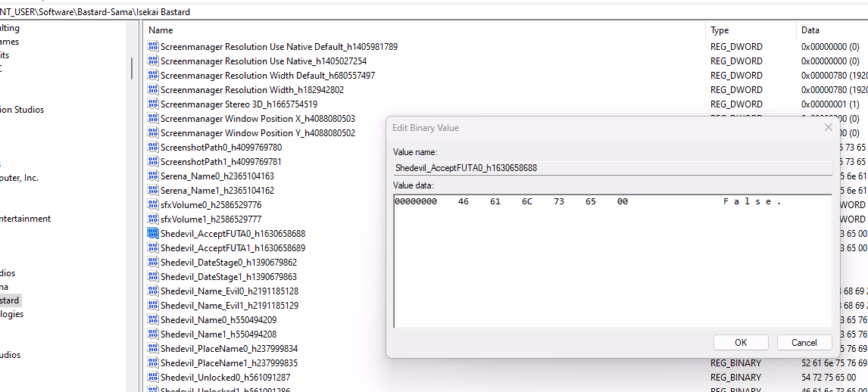Click the Shedevil_Unlocked0 value icon
Image resolution: width=868 pixels, height=392 pixels.
click(x=153, y=378)
